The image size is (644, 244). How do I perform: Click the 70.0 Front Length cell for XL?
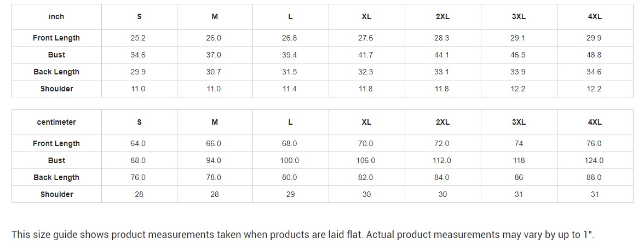(x=366, y=143)
